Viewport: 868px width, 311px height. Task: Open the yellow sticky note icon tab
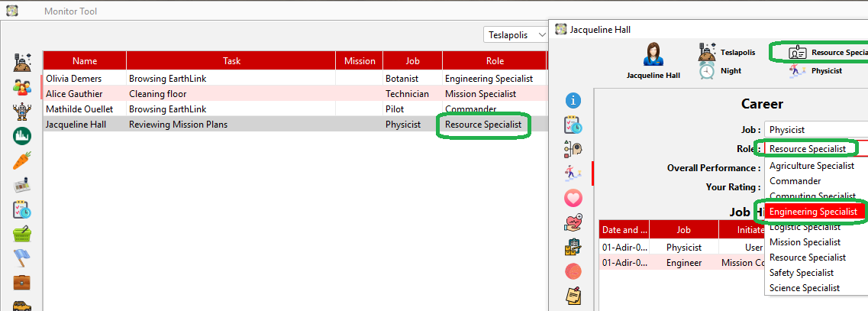[x=573, y=295]
